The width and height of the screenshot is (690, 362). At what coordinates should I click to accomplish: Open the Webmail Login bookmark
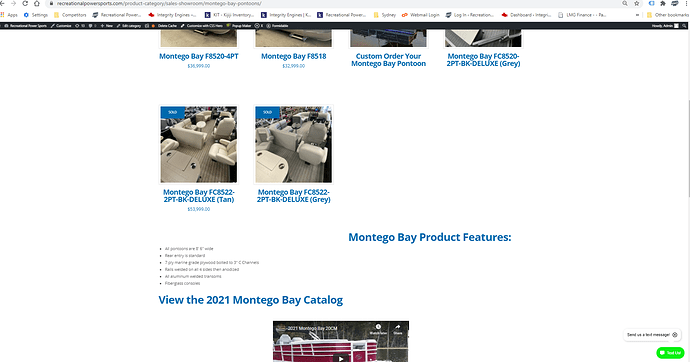point(421,15)
